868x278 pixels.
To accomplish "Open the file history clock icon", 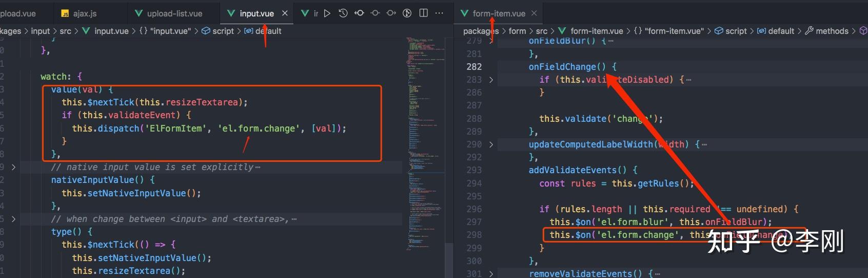I will 343,13.
